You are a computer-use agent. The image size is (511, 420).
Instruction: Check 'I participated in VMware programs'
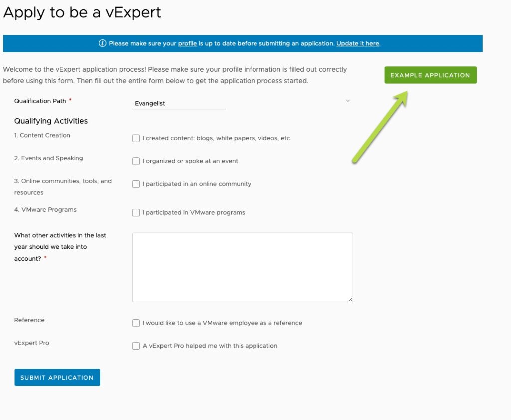point(136,213)
